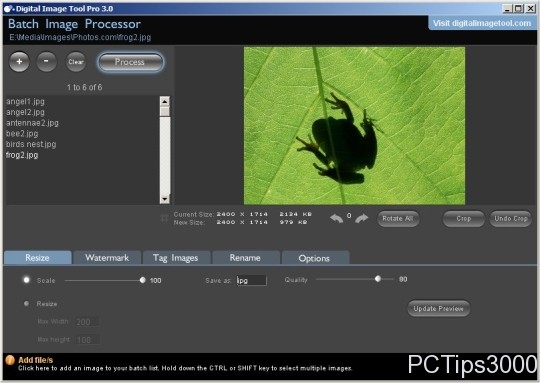Click the Max height input field
Image resolution: width=540 pixels, height=383 pixels.
click(x=88, y=340)
